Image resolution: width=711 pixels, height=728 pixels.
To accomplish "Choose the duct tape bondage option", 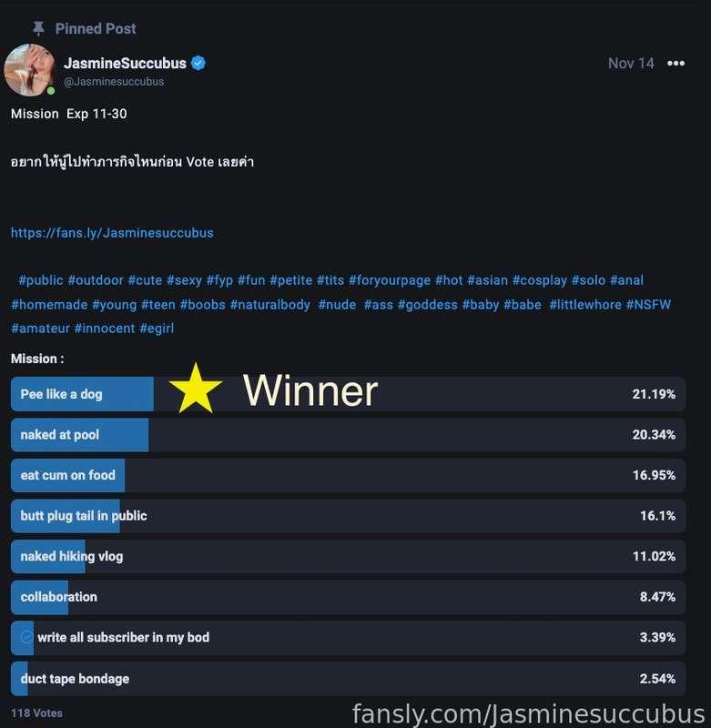I will click(348, 678).
